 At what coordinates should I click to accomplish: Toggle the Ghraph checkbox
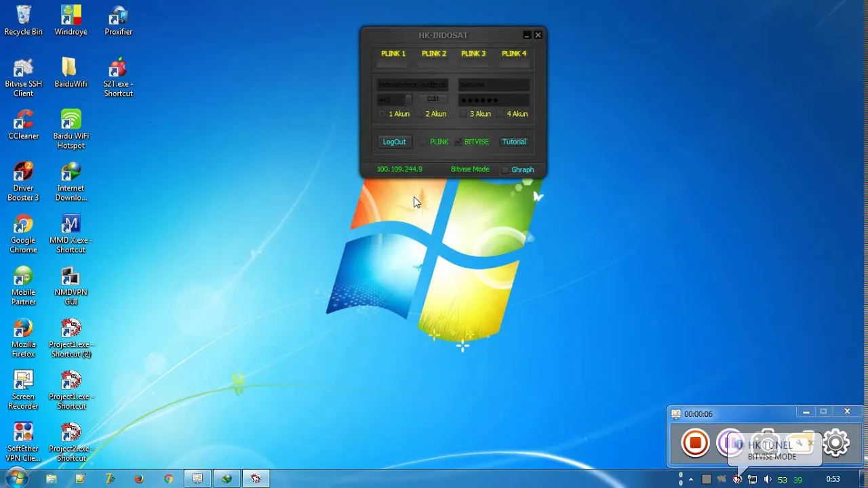[505, 169]
